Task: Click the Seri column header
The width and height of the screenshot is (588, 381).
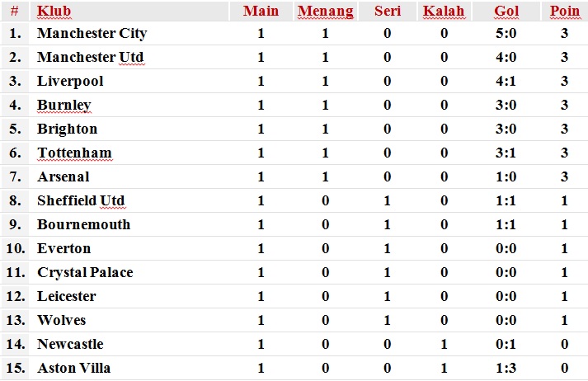Action: (388, 11)
